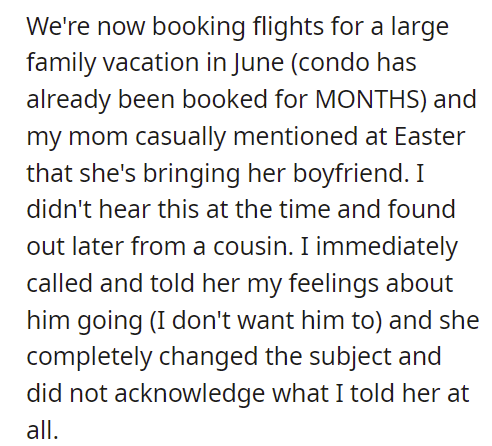Click the word "booking" in first line
Screen dimensions: 492x446
199,28
